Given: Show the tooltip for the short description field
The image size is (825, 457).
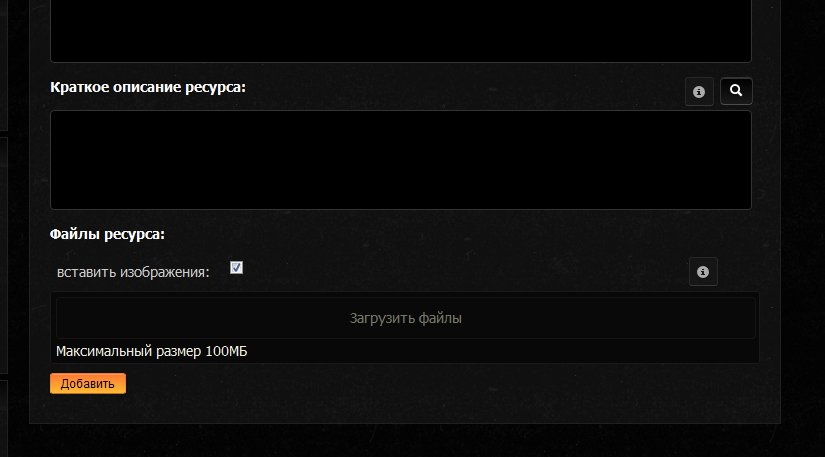Looking at the screenshot, I should point(699,92).
